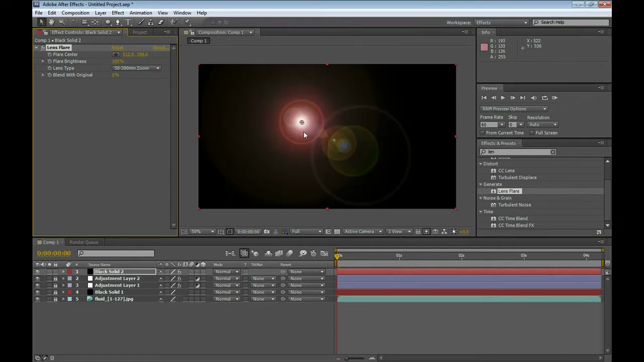Take a snapshot with camera icon
The image size is (644, 362).
(x=267, y=232)
